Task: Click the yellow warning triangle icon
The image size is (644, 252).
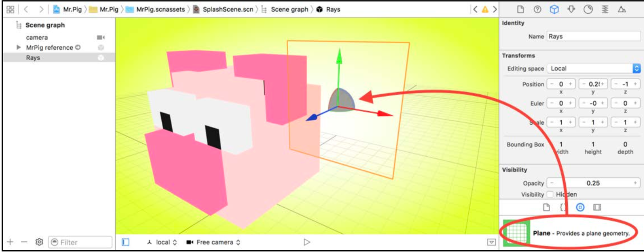Action: click(485, 9)
